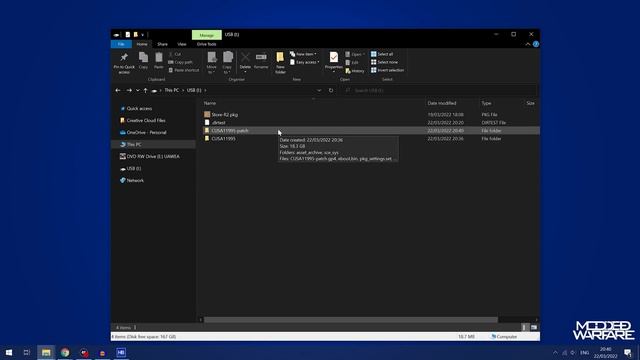Open USB drive in navigation pane

[x=133, y=168]
